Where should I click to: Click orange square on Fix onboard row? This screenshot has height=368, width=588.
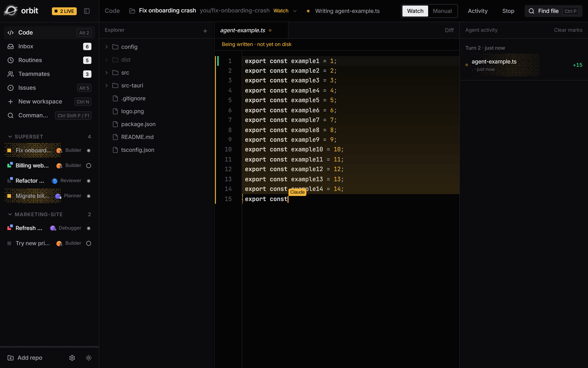9,150
